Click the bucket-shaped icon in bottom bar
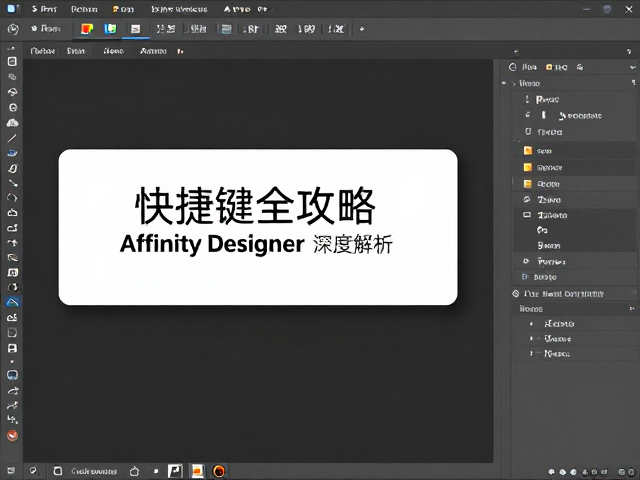The height and width of the screenshot is (480, 640). click(134, 471)
